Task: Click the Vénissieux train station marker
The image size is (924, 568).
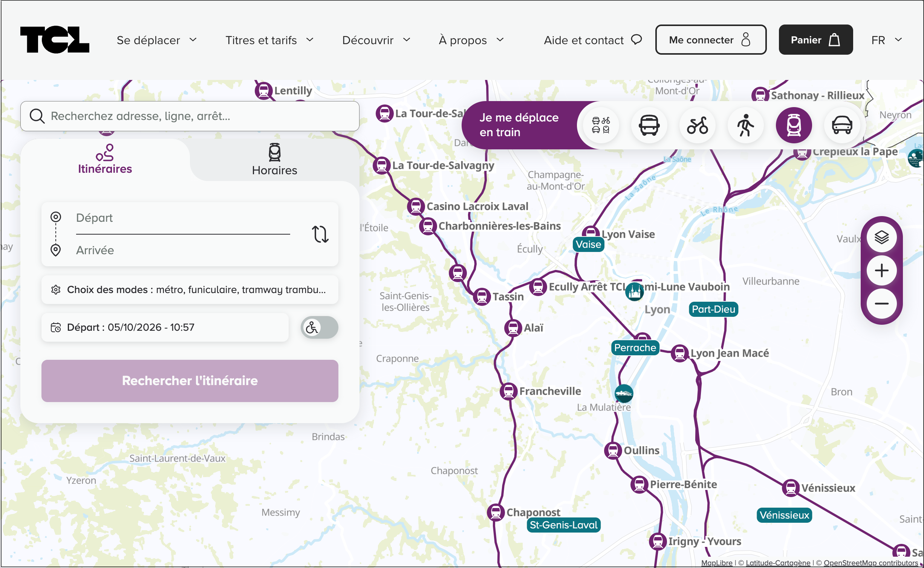Action: pos(791,488)
